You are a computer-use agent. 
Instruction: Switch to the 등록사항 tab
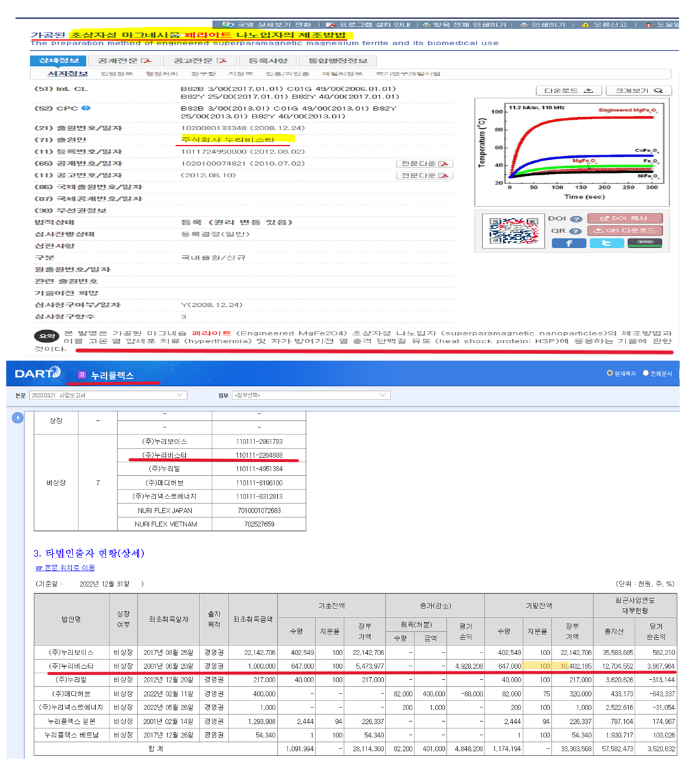[267, 61]
